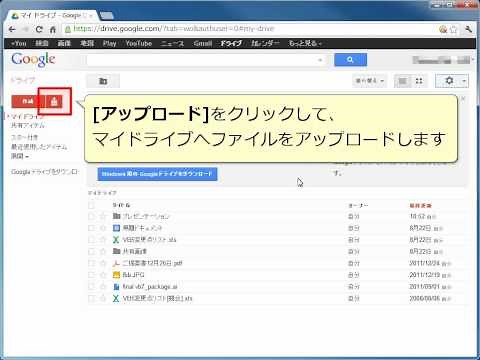
Task: Open YouTube in the black Google bar
Action: (139, 43)
